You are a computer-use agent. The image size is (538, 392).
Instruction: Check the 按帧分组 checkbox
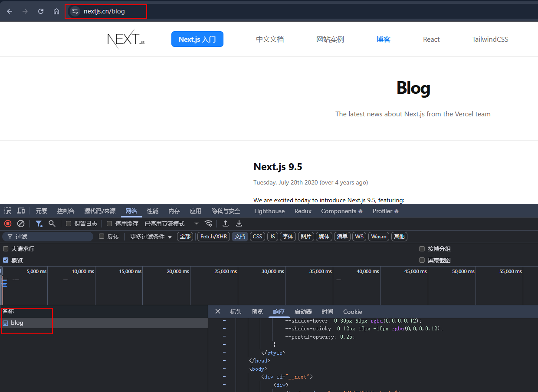pyautogui.click(x=422, y=249)
